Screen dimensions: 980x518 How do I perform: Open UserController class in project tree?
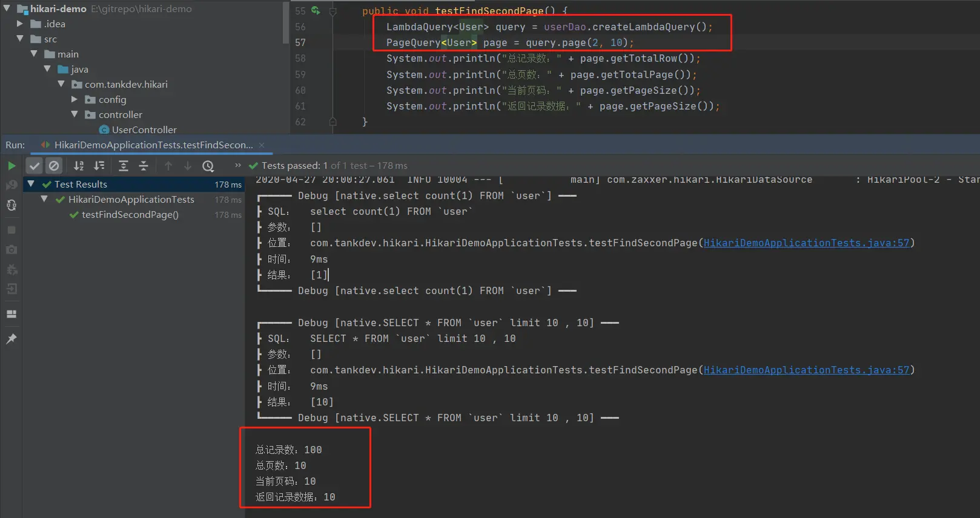(144, 129)
